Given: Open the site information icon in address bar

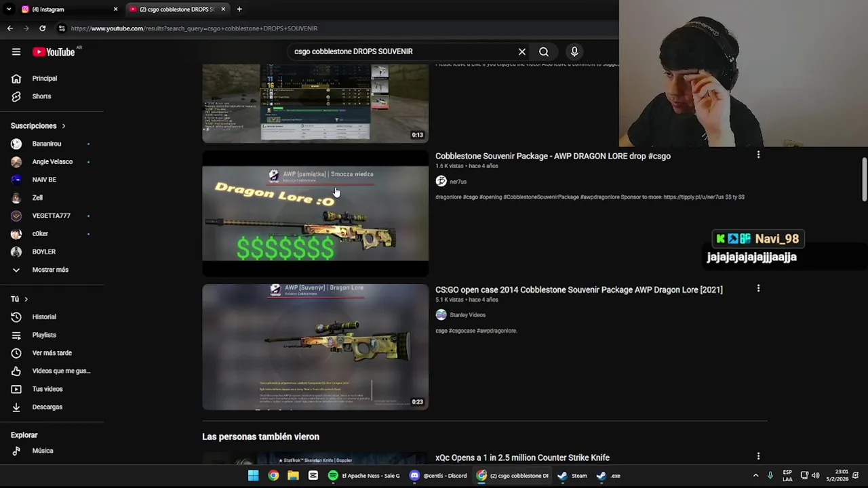Looking at the screenshot, I should click(62, 28).
